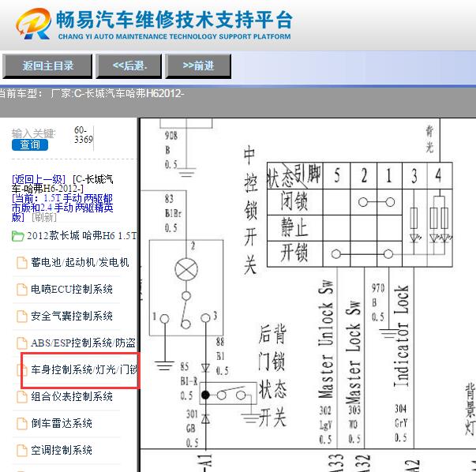Click the 开锁 row label in the table

coord(294,253)
